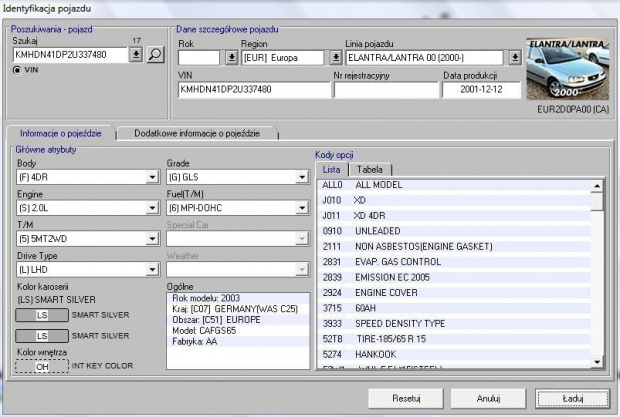Click the VIN details field
Screen dimensions: 620x417
pyautogui.click(x=254, y=90)
